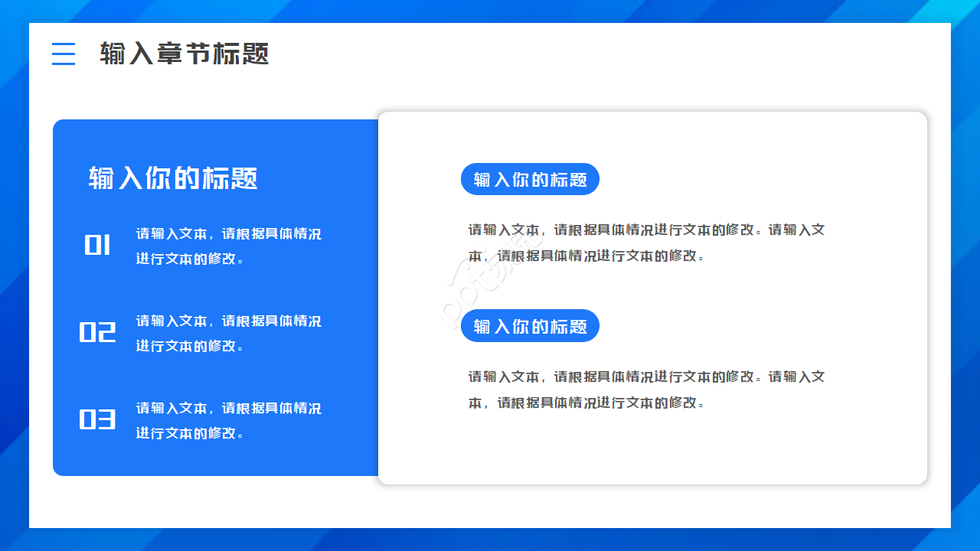Click the lower blue pill label 输入你的标题

point(530,325)
